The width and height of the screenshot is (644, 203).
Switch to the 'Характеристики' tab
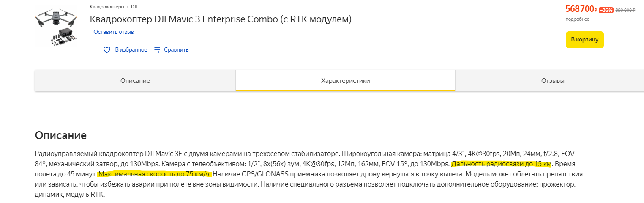346,81
